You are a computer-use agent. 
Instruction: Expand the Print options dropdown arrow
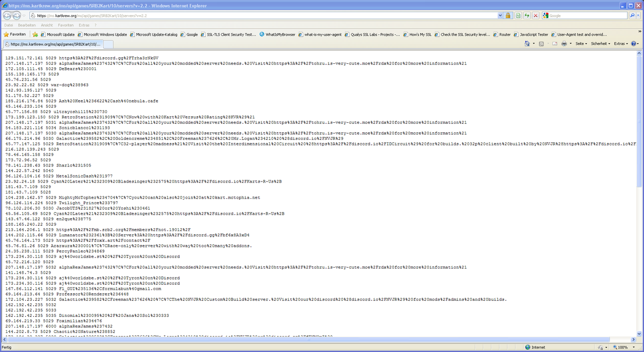571,44
